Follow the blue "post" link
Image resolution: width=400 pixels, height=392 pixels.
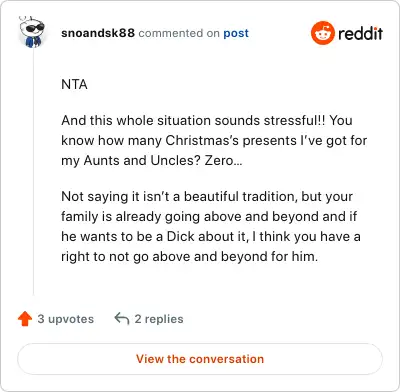(x=236, y=33)
